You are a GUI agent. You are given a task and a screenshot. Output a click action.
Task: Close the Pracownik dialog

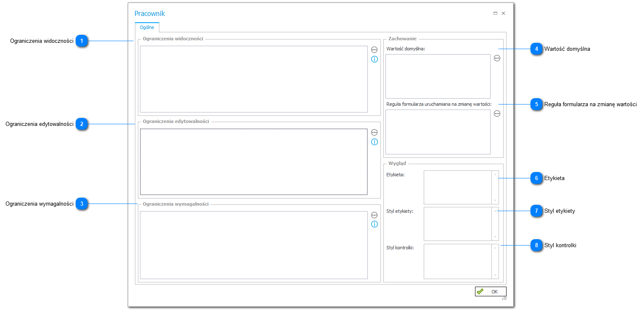(x=503, y=13)
